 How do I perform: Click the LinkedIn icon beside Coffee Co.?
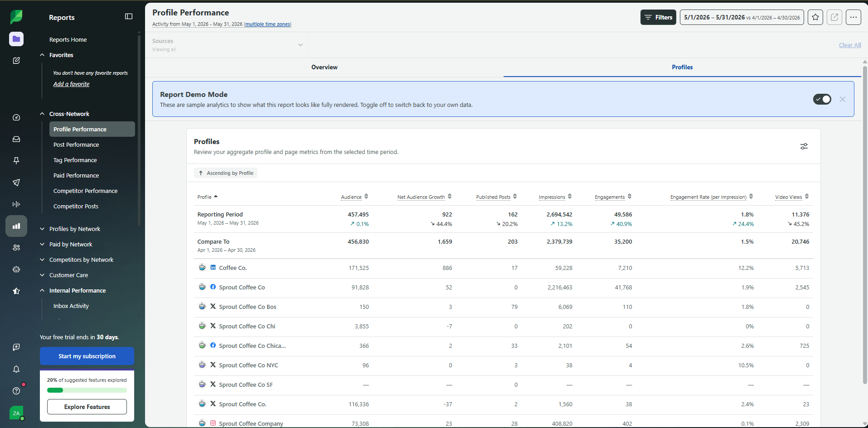[213, 268]
